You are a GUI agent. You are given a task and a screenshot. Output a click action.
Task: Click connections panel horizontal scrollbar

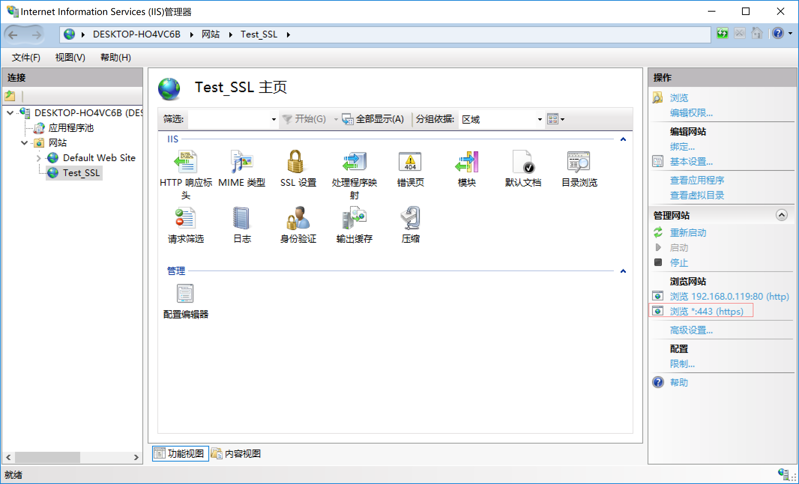pyautogui.click(x=47, y=458)
